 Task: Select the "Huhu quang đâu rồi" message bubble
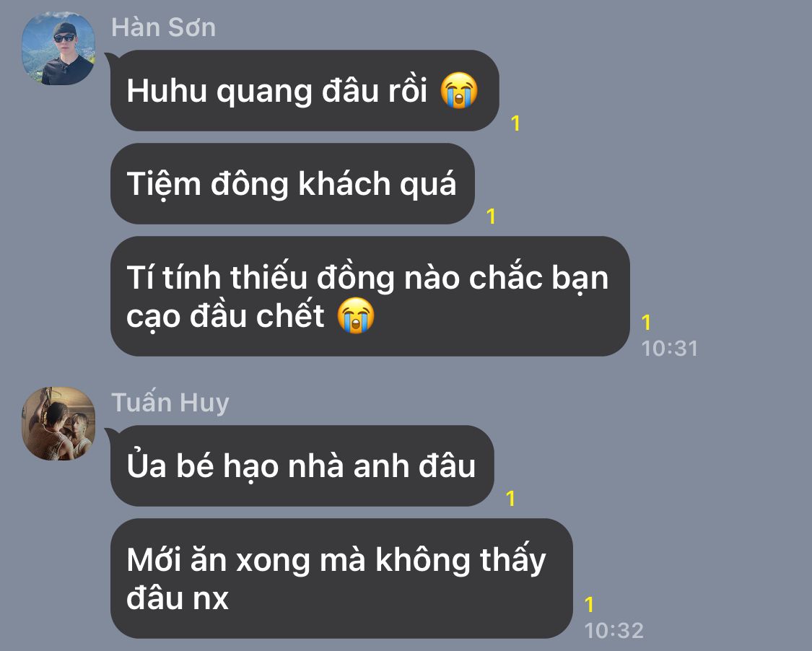[x=305, y=91]
